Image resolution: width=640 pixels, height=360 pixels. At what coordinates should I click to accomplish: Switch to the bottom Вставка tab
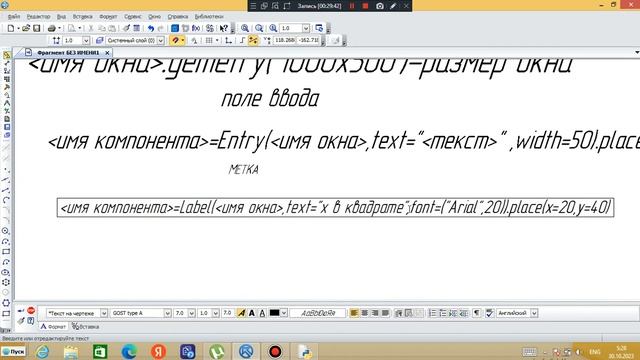point(85,327)
